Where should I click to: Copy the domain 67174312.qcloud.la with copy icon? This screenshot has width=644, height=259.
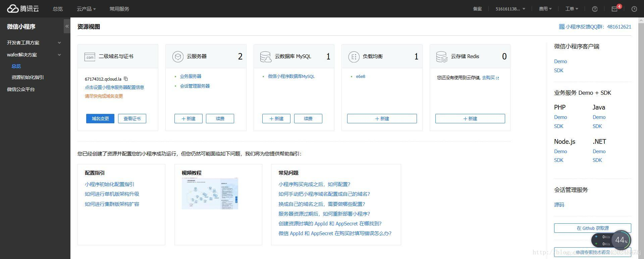click(126, 79)
